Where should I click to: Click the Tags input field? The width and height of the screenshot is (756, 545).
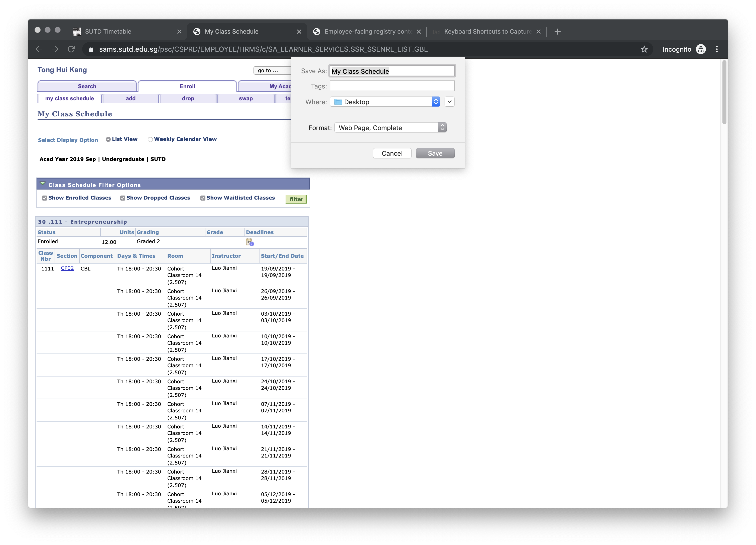point(392,86)
